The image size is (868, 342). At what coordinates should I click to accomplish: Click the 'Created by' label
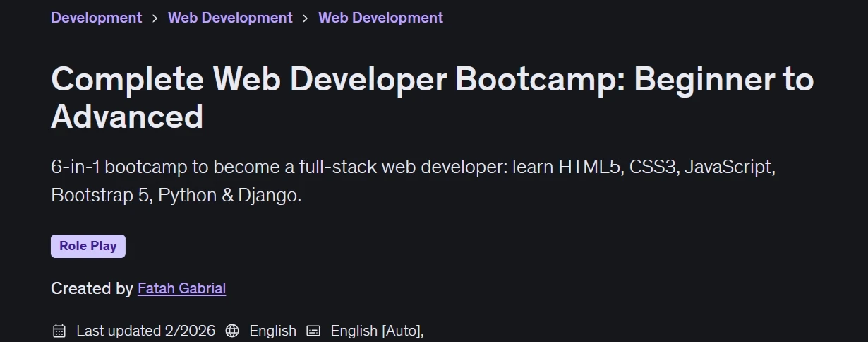92,288
